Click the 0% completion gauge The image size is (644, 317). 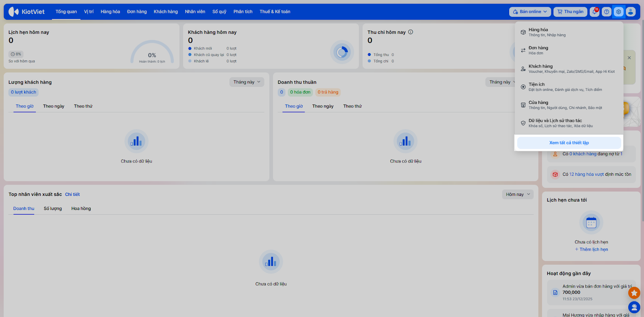click(x=152, y=52)
